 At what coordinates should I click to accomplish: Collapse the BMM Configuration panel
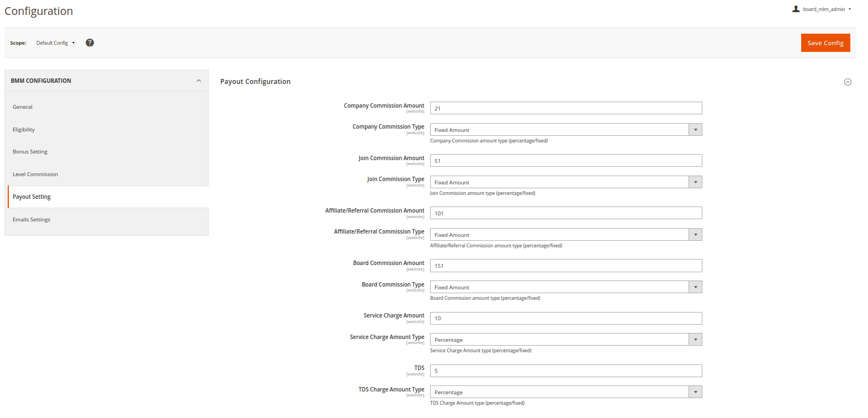[x=199, y=81]
